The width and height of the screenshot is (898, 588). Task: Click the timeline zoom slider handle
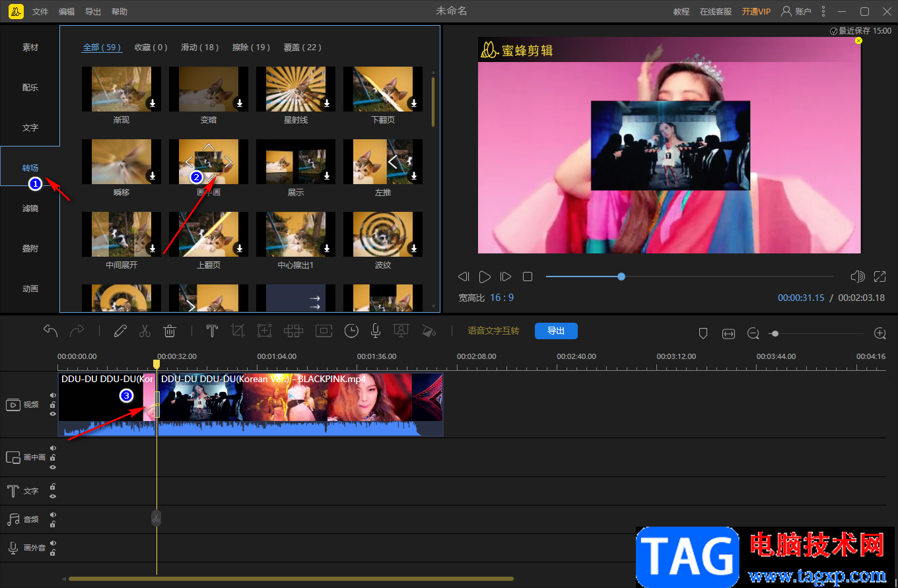(775, 334)
